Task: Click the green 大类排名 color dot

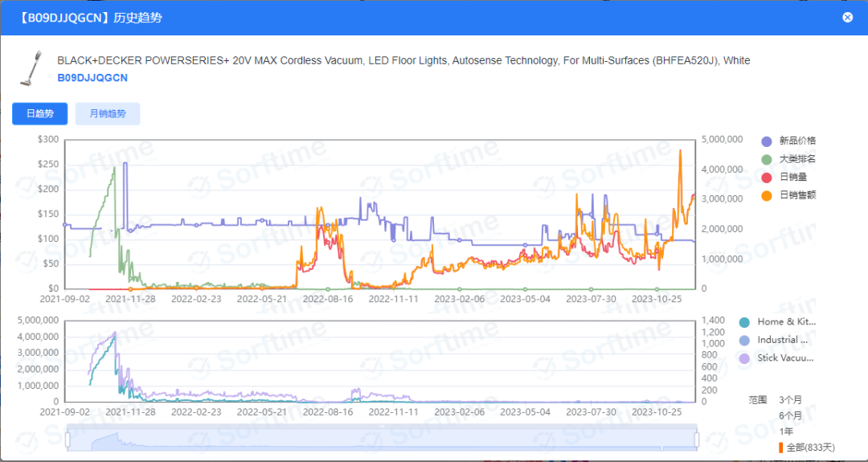Action: 767,159
